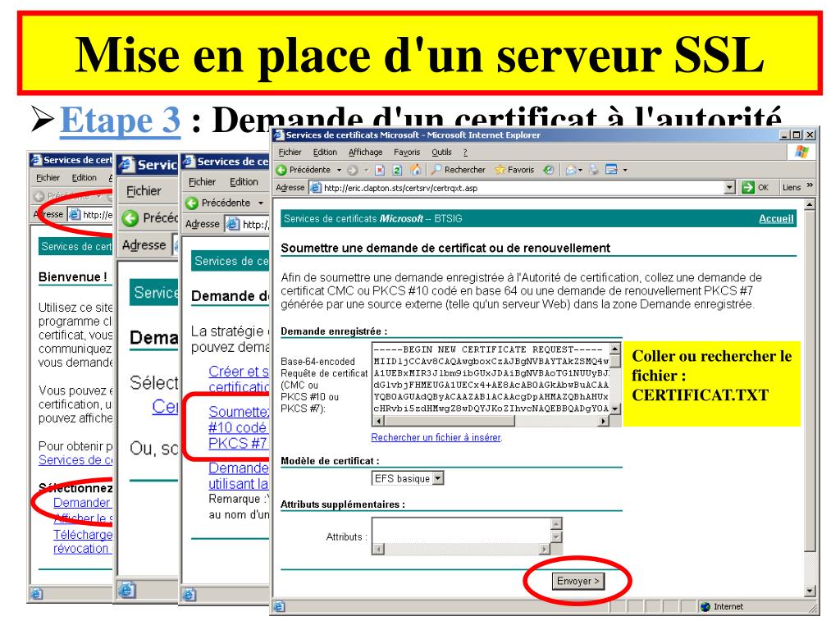Open the Edit icon dropdown arrow

point(624,171)
